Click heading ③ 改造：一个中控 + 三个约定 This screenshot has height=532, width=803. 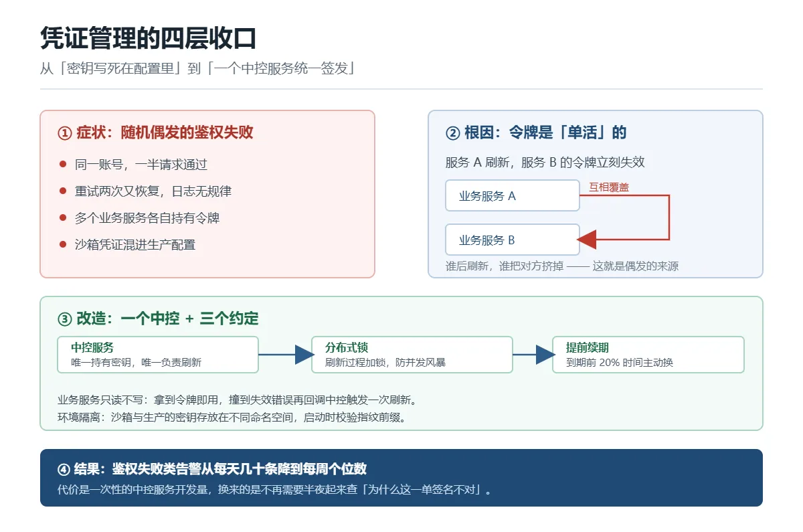tap(158, 319)
